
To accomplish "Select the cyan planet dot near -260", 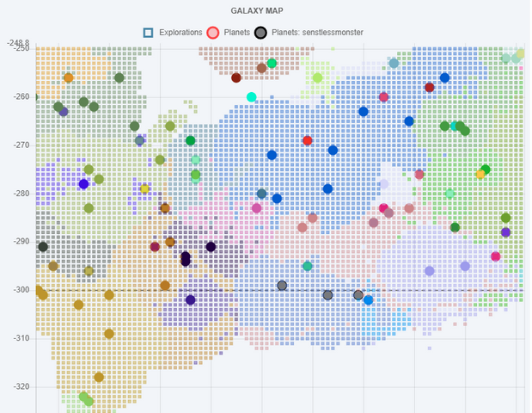I will click(252, 97).
